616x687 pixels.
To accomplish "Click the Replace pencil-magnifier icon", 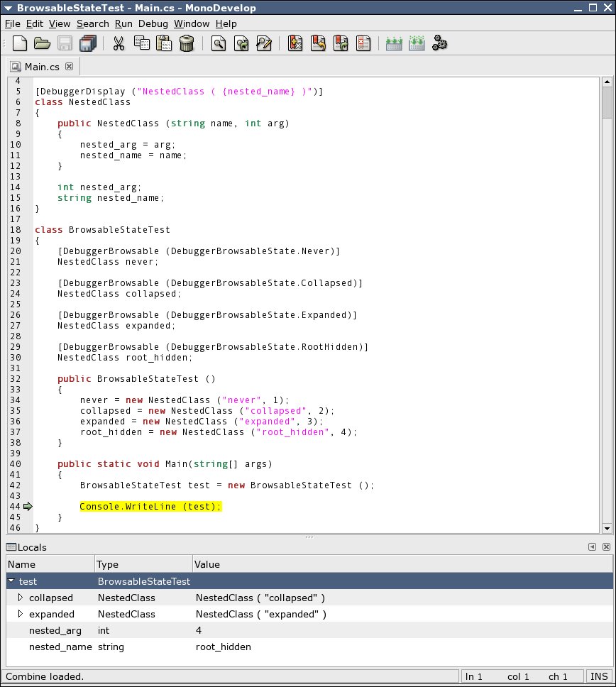I will tap(264, 43).
